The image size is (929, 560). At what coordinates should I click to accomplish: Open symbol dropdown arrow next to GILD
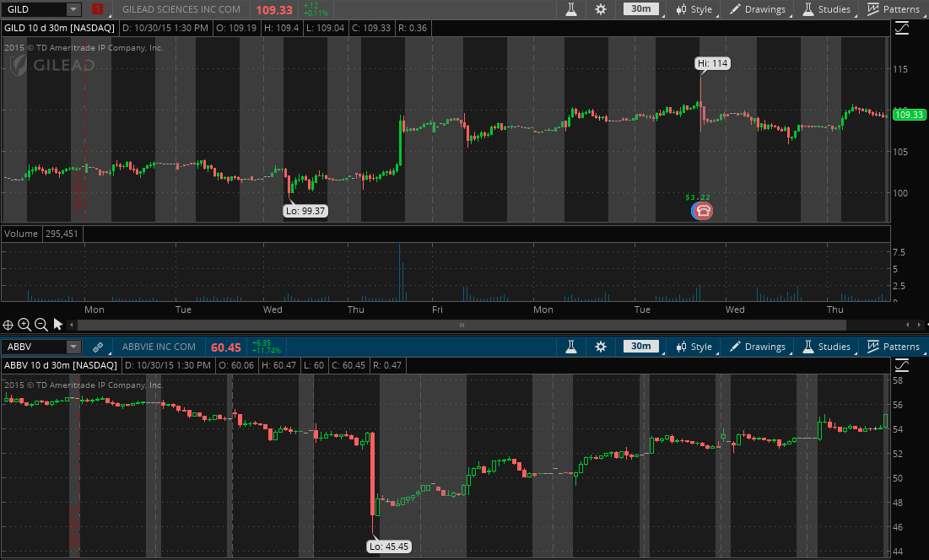pos(73,9)
